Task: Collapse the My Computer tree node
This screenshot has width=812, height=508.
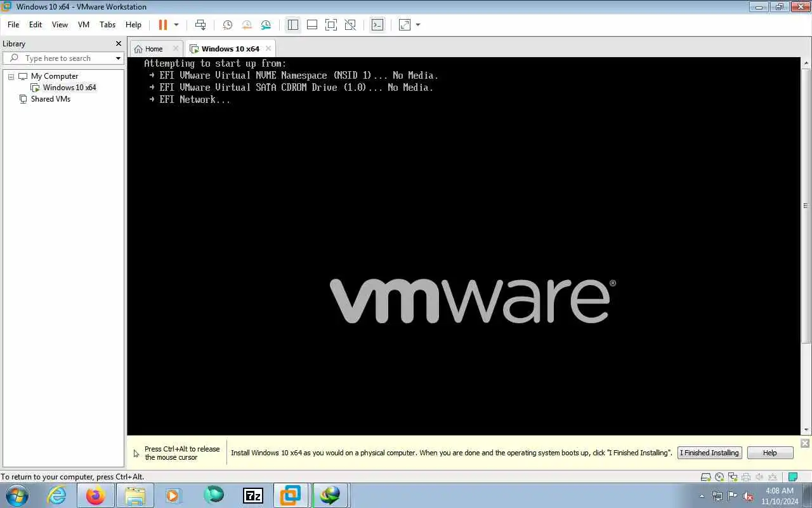Action: click(11, 76)
